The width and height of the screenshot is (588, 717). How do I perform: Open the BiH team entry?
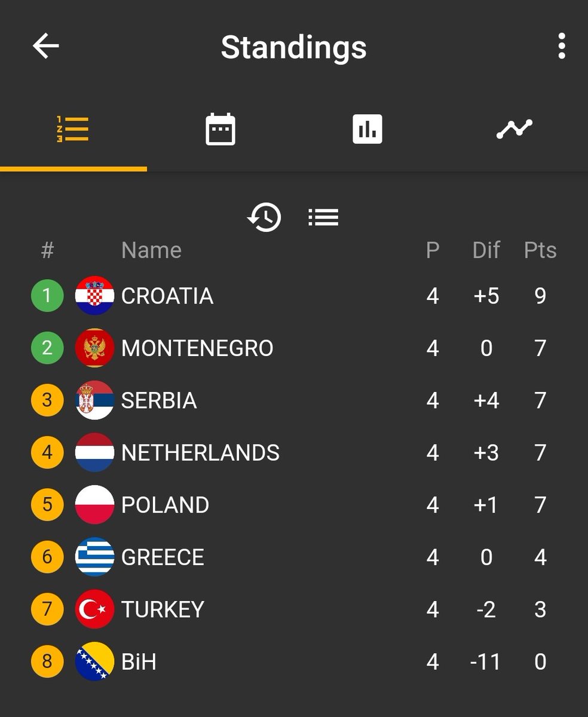click(294, 661)
